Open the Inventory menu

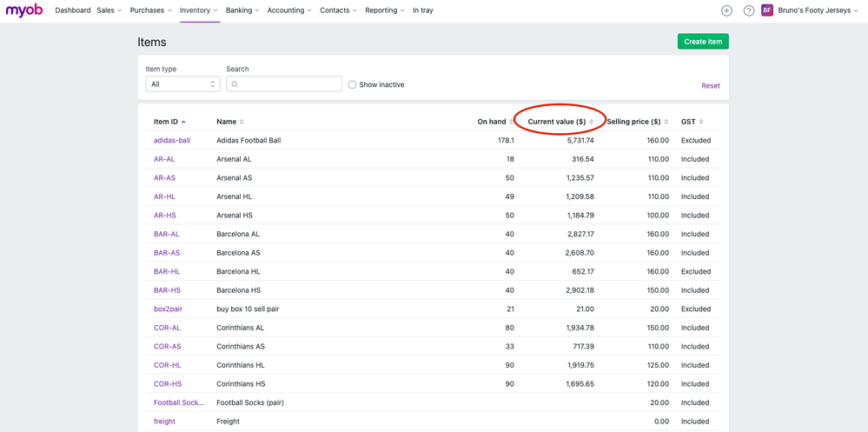(198, 10)
